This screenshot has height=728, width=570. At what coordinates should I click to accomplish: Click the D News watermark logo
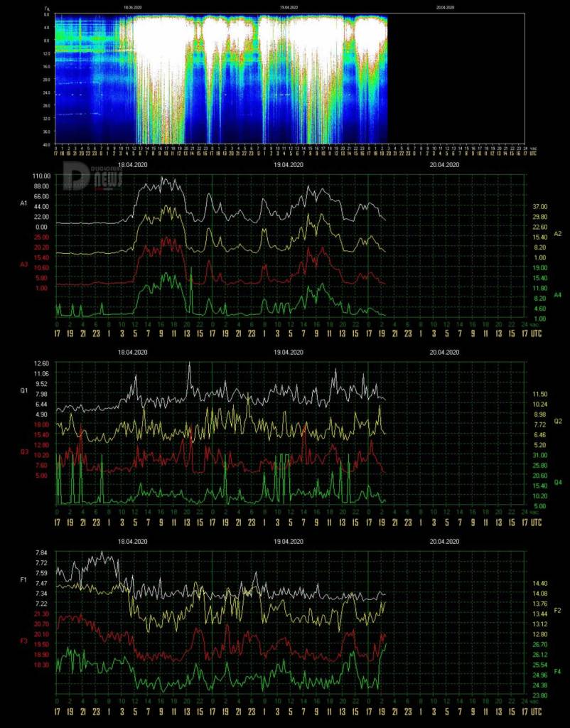93,176
